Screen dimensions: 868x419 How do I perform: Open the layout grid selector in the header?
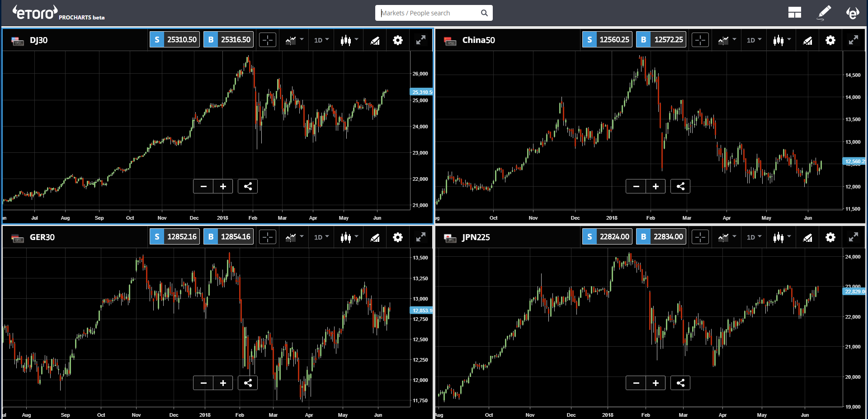(794, 13)
